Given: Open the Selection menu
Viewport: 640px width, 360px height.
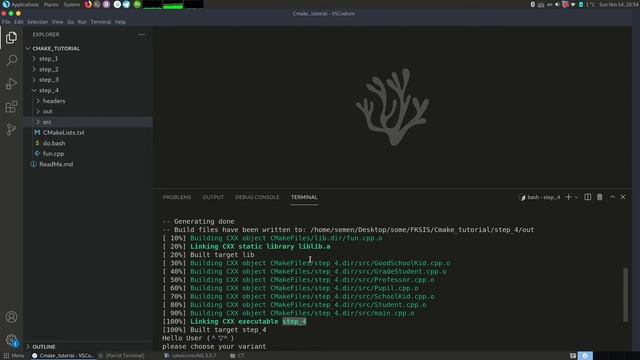Looking at the screenshot, I should (38, 22).
